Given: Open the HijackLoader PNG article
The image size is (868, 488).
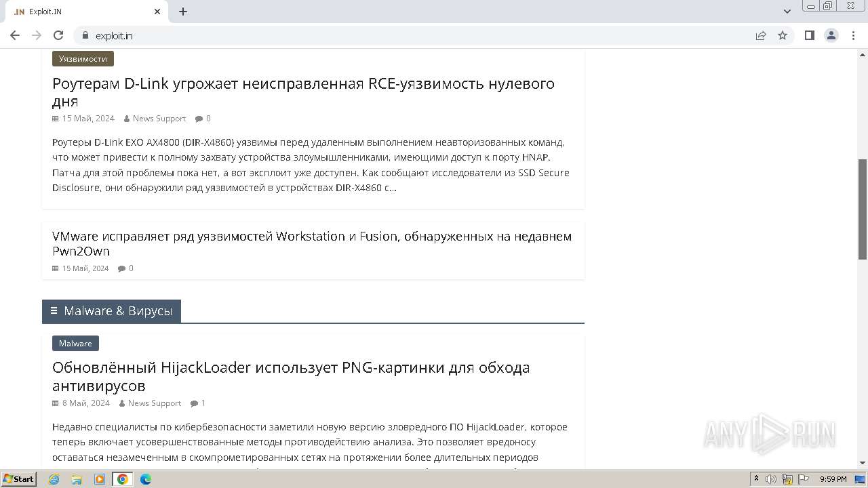Looking at the screenshot, I should click(291, 377).
